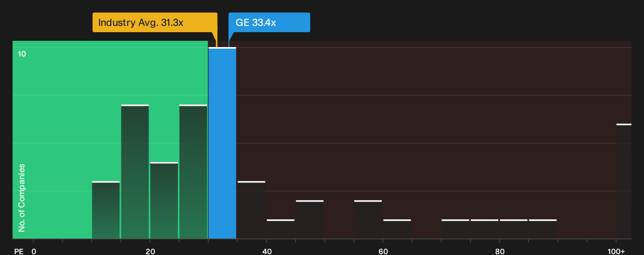Click the bar for PE 55 to 60

tap(368, 219)
